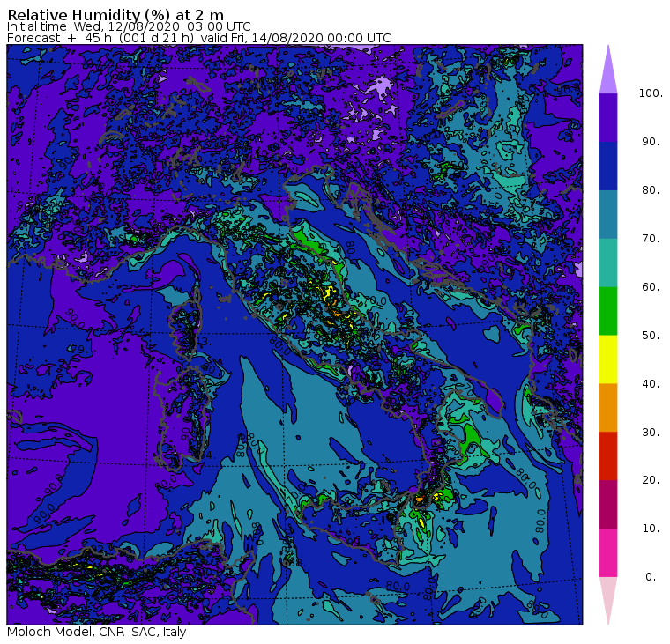This screenshot has width=670, height=644.
Task: Click the '50.' legend label
Action: (x=651, y=336)
